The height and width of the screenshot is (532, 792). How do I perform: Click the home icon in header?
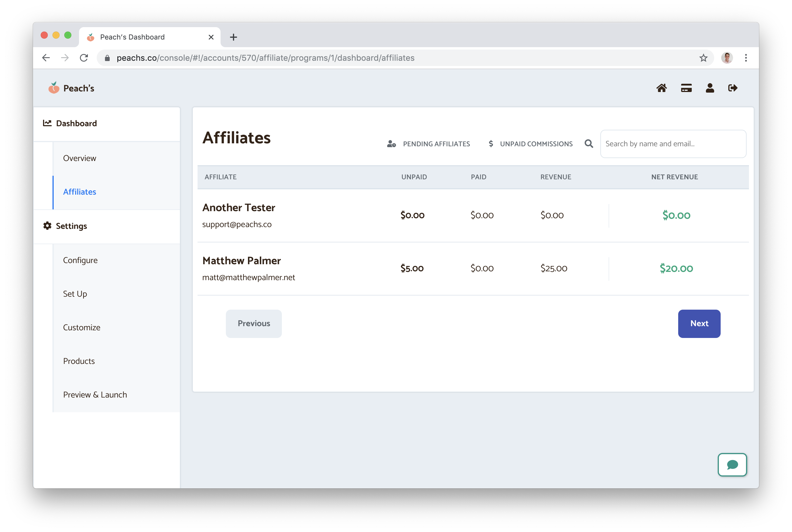point(661,88)
